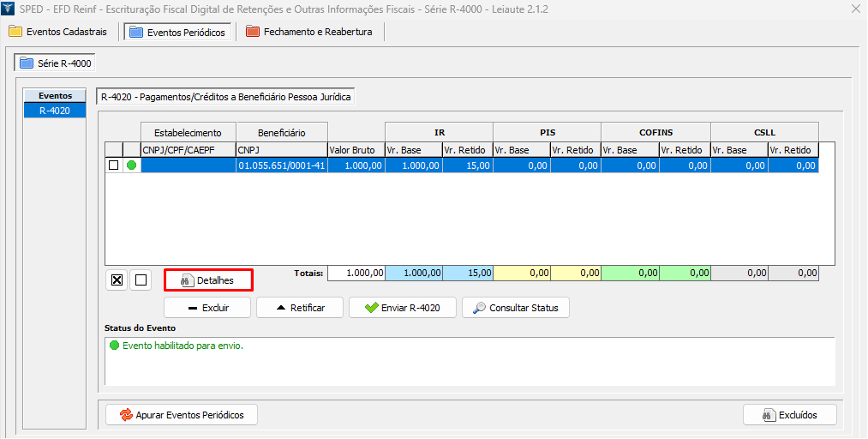Click the Valor Bruto column header
The height and width of the screenshot is (439, 868).
pyautogui.click(x=356, y=149)
